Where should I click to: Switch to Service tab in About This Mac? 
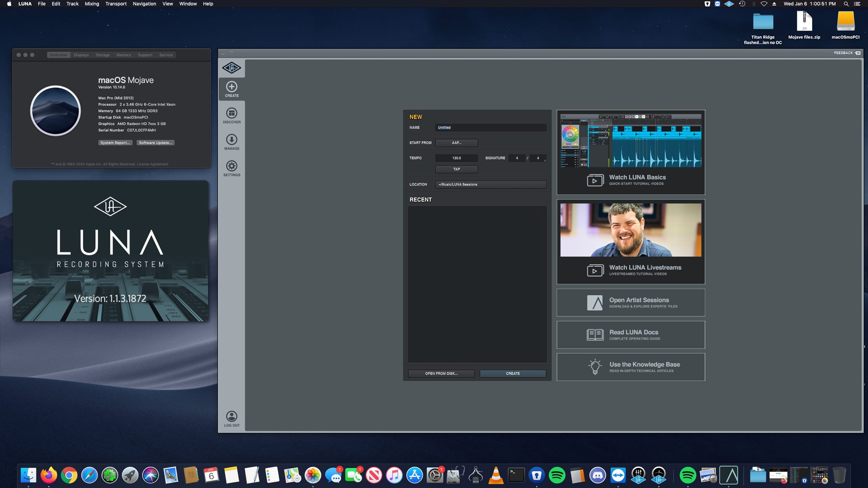point(166,55)
